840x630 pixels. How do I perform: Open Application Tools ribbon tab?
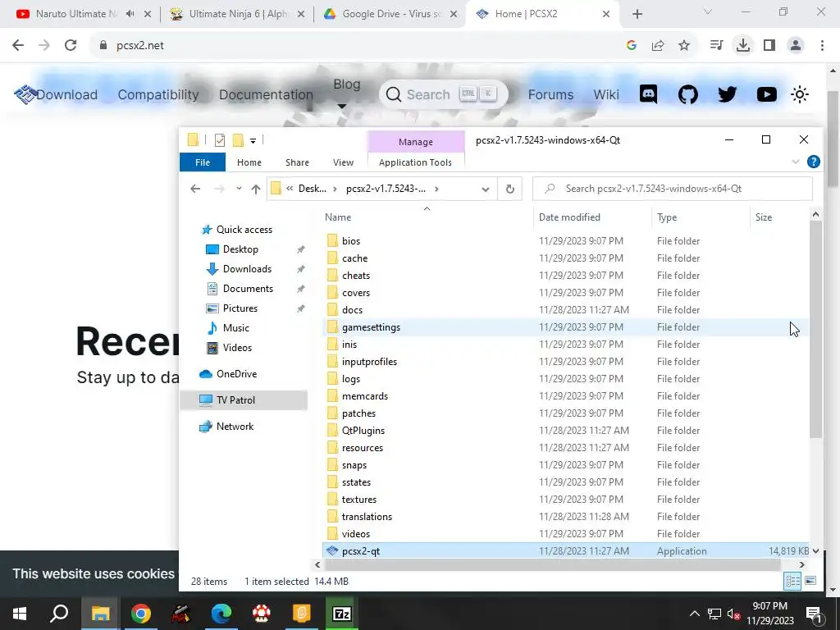[x=415, y=162]
